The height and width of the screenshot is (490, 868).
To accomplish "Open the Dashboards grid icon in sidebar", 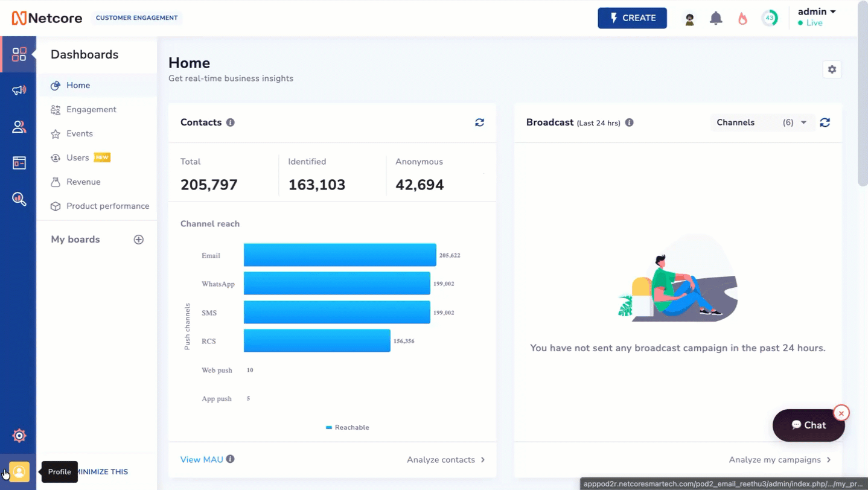I will point(19,54).
